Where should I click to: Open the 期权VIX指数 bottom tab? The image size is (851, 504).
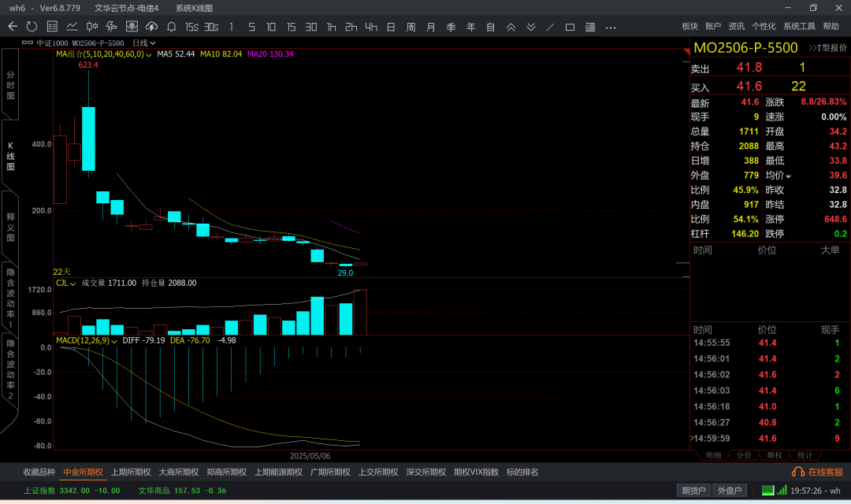pos(476,472)
